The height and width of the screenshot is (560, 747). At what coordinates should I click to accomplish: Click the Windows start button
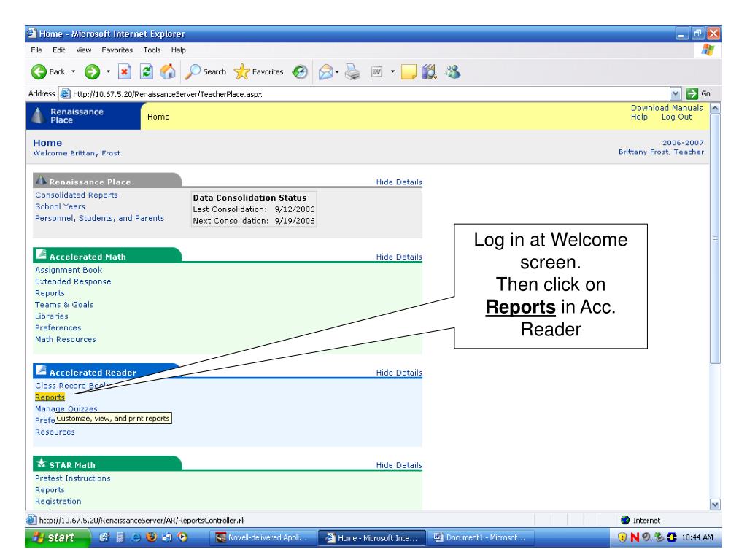(x=58, y=537)
